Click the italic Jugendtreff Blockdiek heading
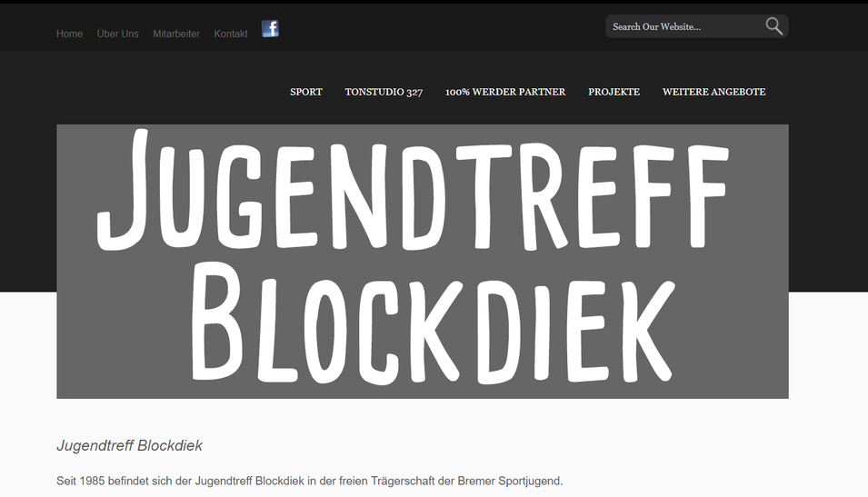This screenshot has width=868, height=497. pyautogui.click(x=129, y=446)
